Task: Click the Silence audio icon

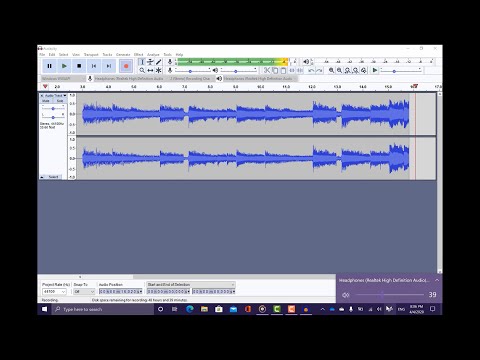Action: 300,70
